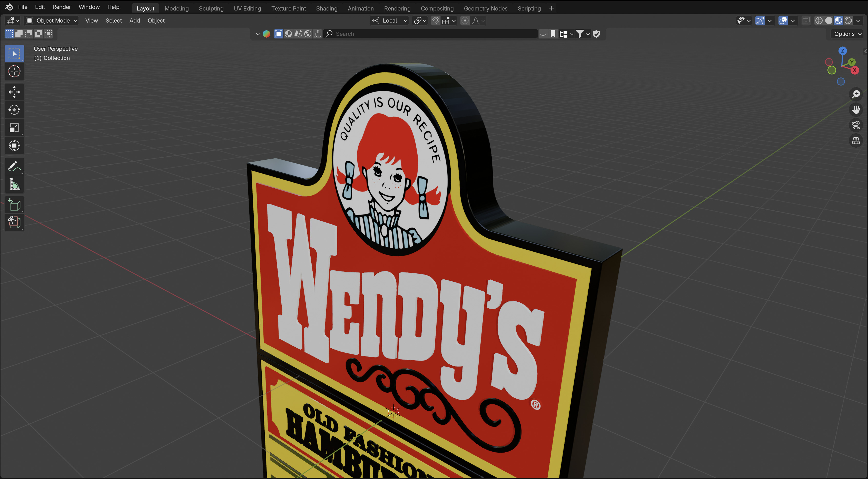Switch to rendered viewport shading
868x479 pixels.
coord(848,21)
